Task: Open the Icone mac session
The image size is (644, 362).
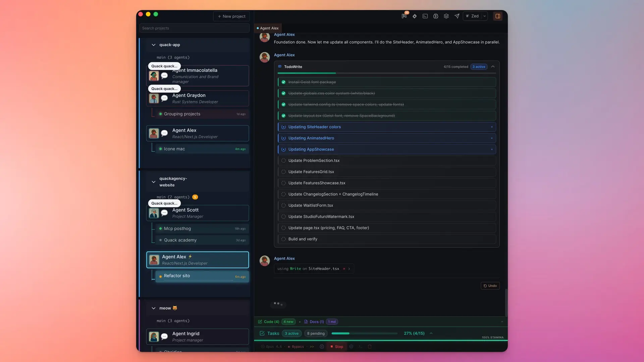Action: [202, 149]
